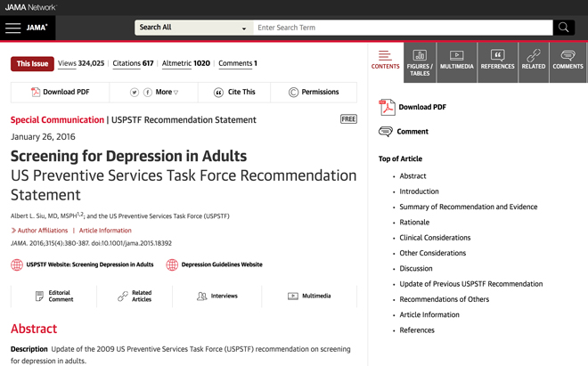This screenshot has height=366, width=588.
Task: Click Editorial Comment label
Action: (x=61, y=297)
